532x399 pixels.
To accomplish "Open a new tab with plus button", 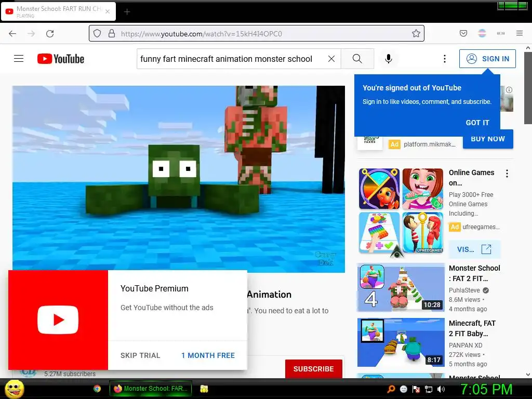I will pyautogui.click(x=127, y=12).
